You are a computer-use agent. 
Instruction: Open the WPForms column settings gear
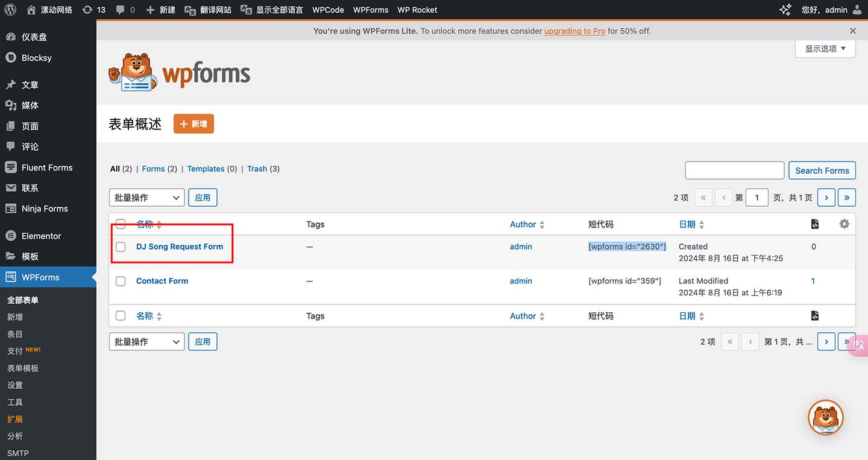point(844,224)
